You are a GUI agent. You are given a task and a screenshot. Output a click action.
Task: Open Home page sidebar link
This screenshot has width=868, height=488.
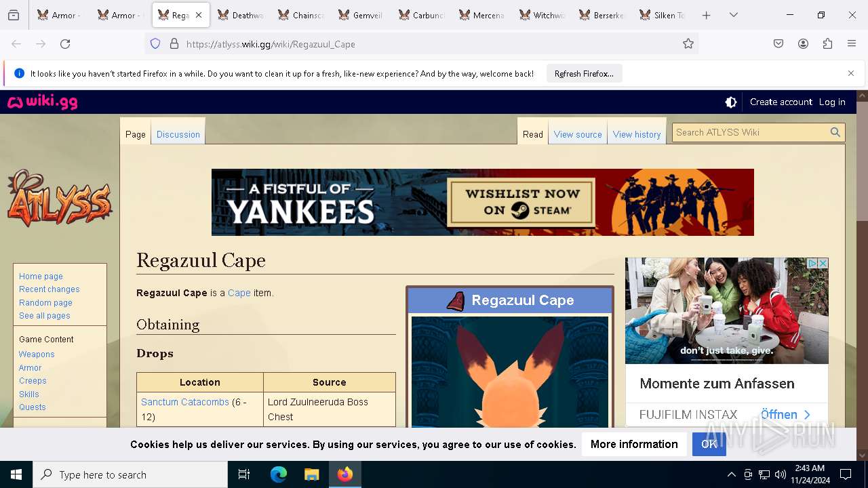(x=41, y=277)
